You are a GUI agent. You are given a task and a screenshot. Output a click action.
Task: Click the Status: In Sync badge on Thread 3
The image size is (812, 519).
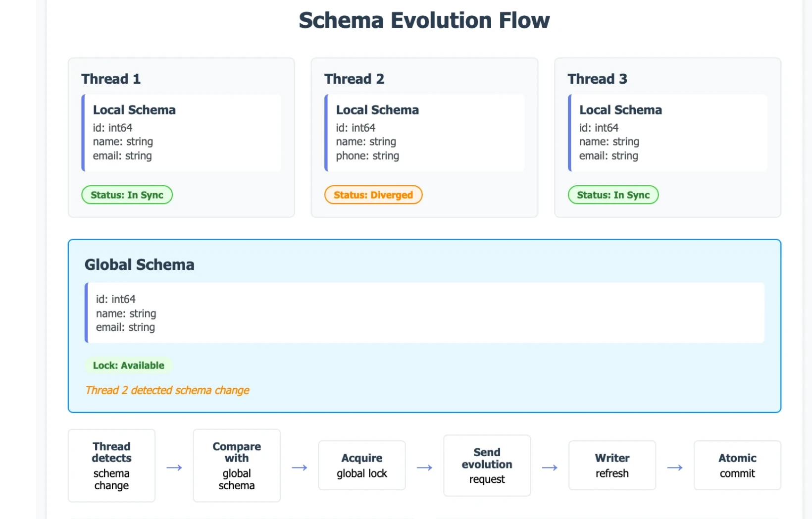pos(612,195)
